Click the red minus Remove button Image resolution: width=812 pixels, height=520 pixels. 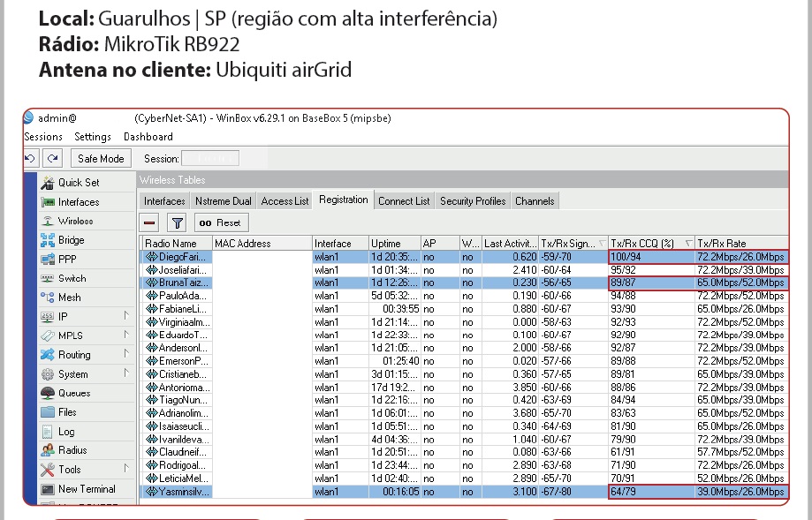tap(149, 223)
